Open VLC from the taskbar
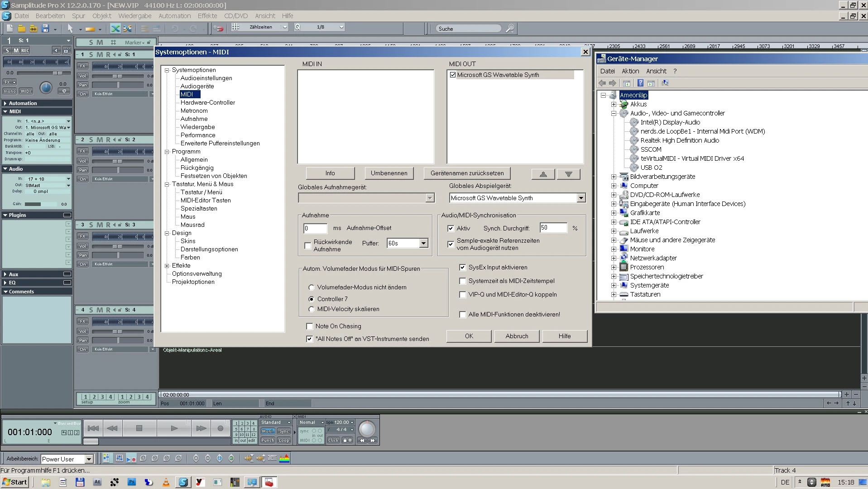868x489 pixels. pyautogui.click(x=166, y=482)
